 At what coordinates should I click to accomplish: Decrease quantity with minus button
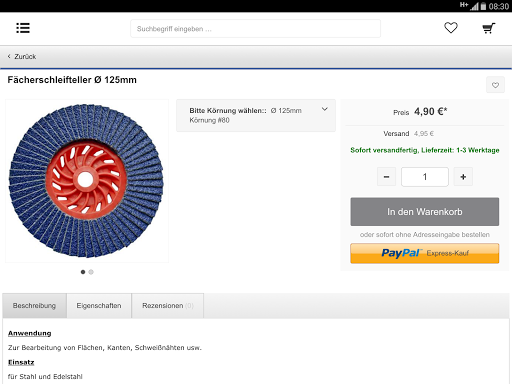click(386, 177)
